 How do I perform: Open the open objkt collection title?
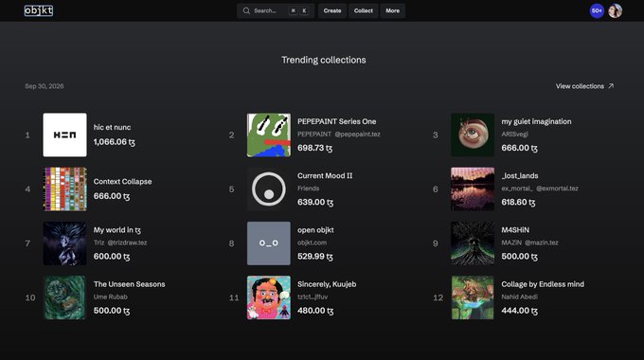[315, 230]
